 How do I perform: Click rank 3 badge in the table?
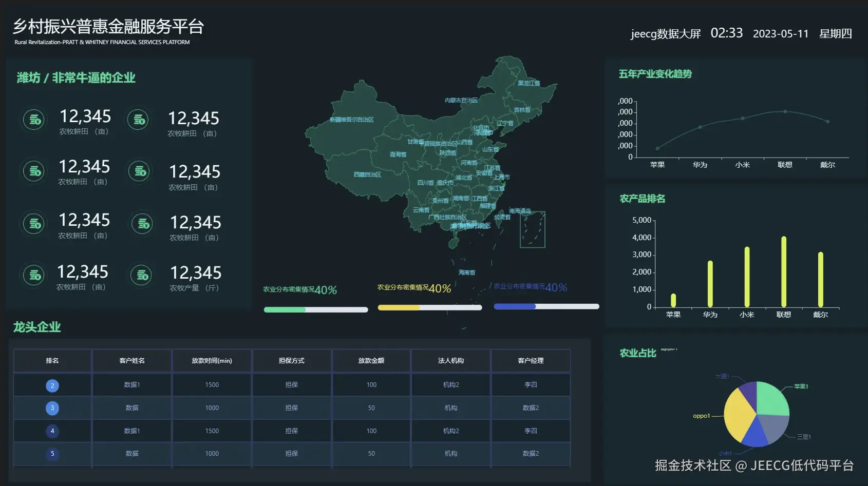pyautogui.click(x=52, y=408)
